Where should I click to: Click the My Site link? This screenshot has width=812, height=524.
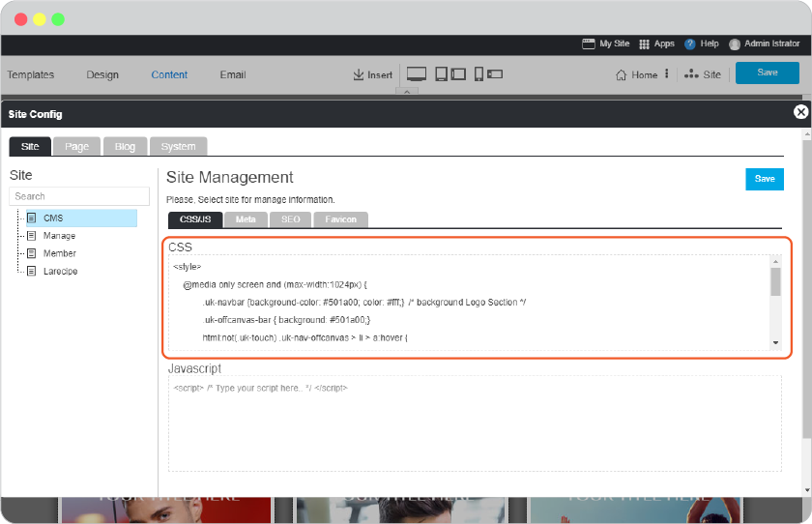tap(615, 44)
